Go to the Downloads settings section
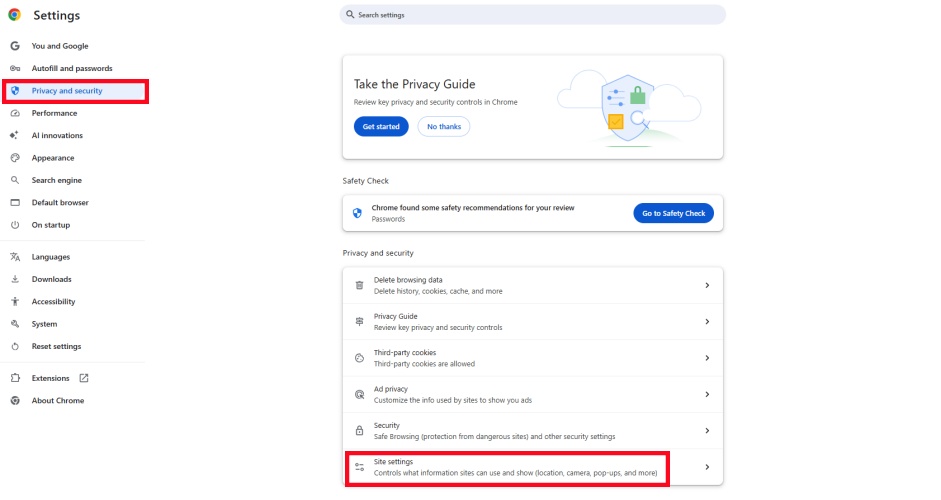Image resolution: width=941 pixels, height=500 pixels. [x=52, y=279]
